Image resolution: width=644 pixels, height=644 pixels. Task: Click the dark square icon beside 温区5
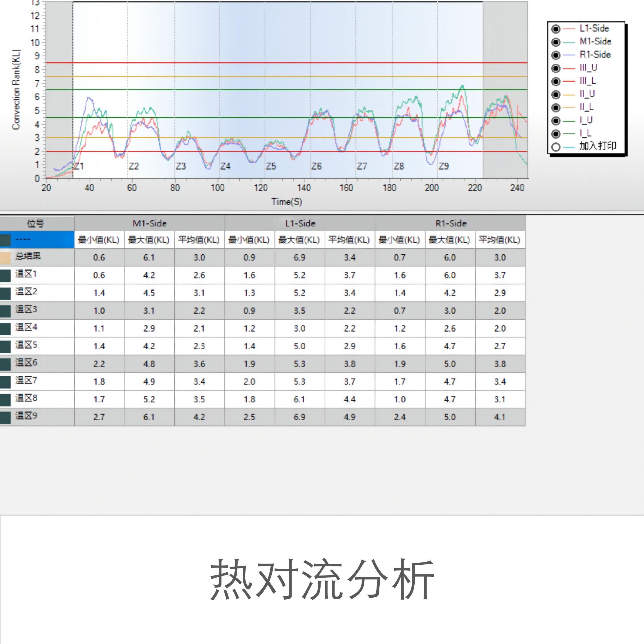5,347
